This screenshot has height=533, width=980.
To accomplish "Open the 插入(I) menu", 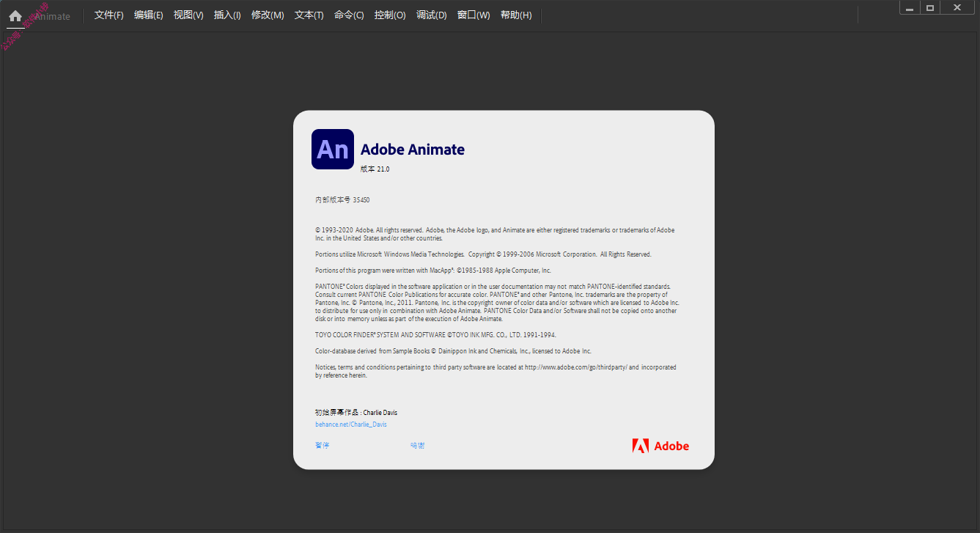I will click(227, 15).
